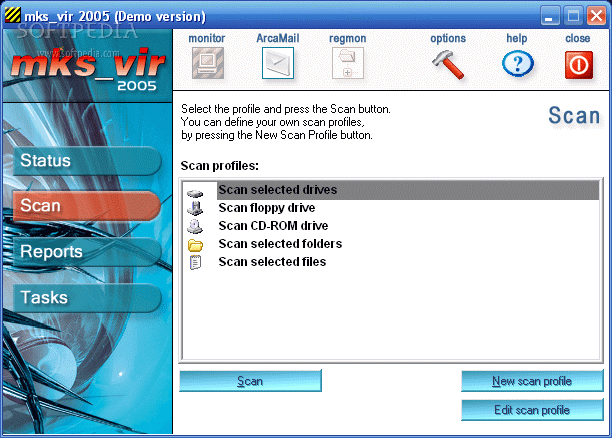Click the 'options' label text
Screen dimensions: 612x438
[448, 38]
